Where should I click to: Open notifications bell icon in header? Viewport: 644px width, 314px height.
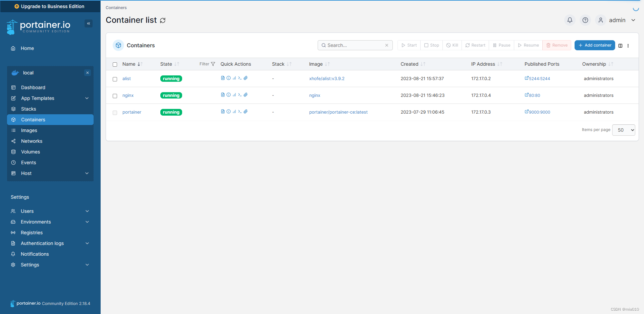pyautogui.click(x=570, y=20)
